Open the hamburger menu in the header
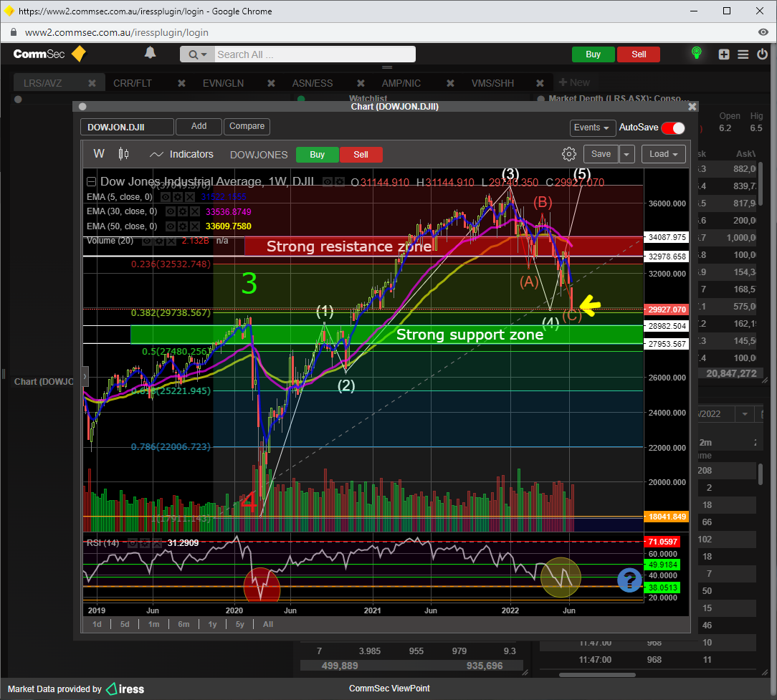This screenshot has width=777, height=700. [x=743, y=54]
